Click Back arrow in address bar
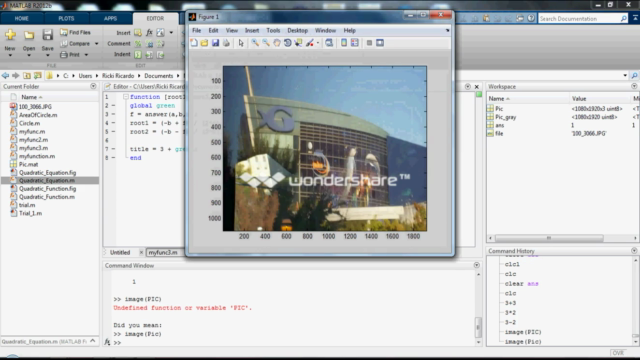The width and height of the screenshot is (640, 360). (5, 76)
